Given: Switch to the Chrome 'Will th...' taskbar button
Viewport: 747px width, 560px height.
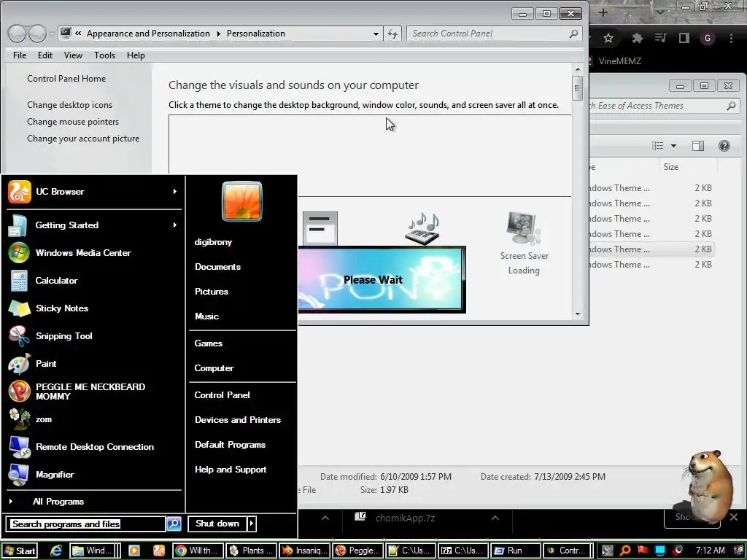Looking at the screenshot, I should click(198, 551).
